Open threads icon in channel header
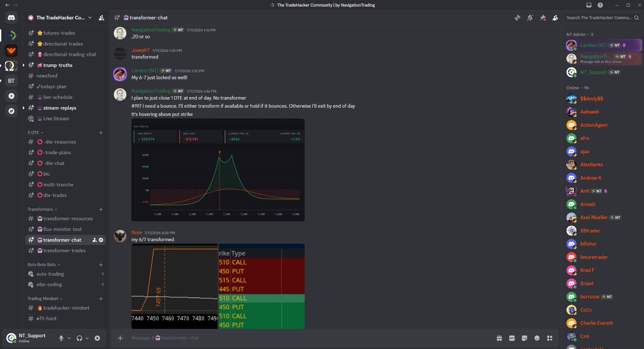 click(x=517, y=18)
